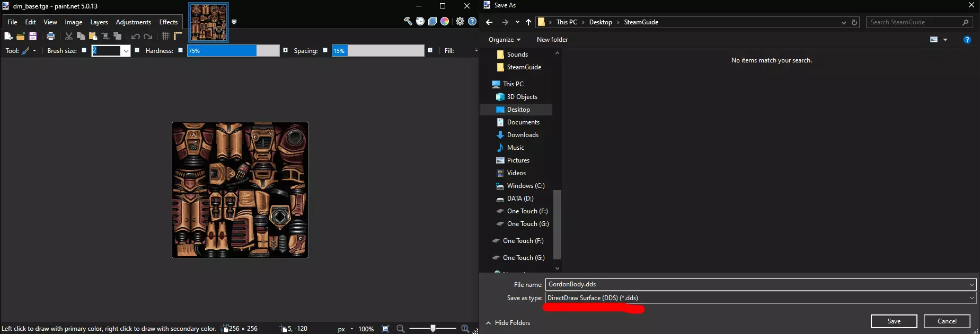Open the Edit menu
The width and height of the screenshot is (980, 334).
31,22
